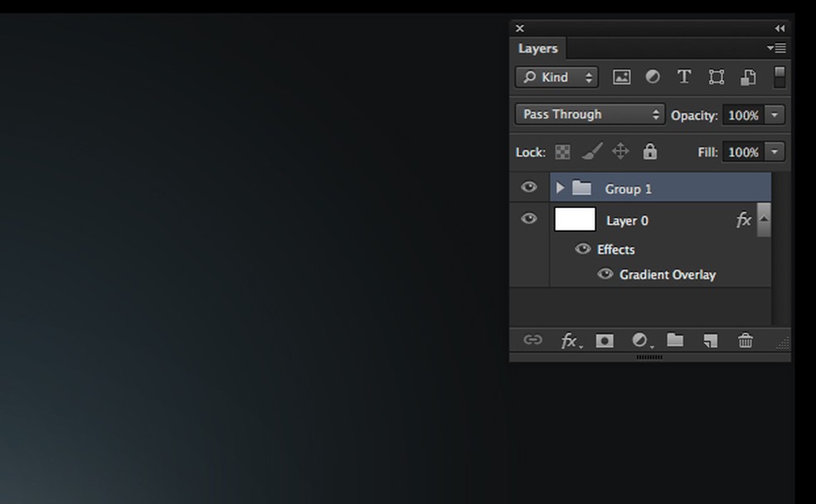
Task: Collapse Layer 0 effects list arrow
Action: 764,219
